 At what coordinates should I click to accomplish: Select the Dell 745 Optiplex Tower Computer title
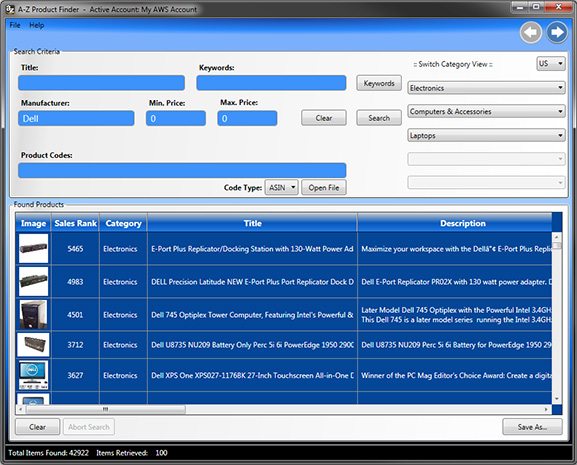coord(252,315)
